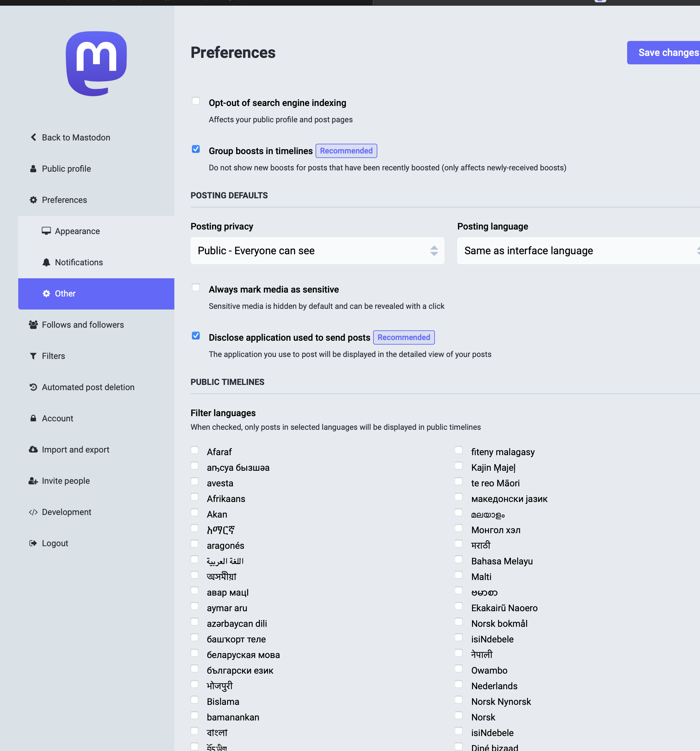700x751 pixels.
Task: Click the Filters funnel icon
Action: pyautogui.click(x=33, y=356)
